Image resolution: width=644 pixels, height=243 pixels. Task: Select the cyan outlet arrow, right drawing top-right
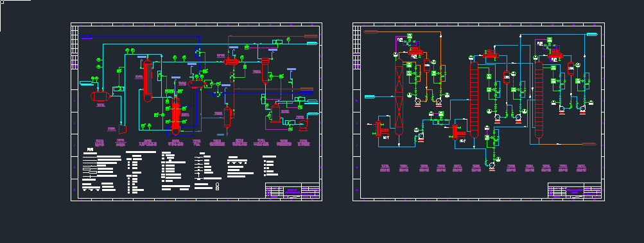point(592,34)
